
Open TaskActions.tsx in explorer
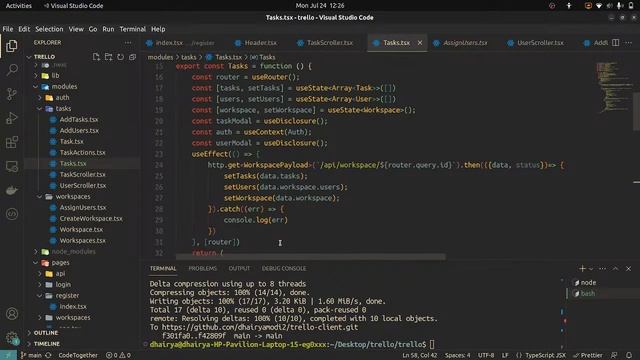coord(82,152)
